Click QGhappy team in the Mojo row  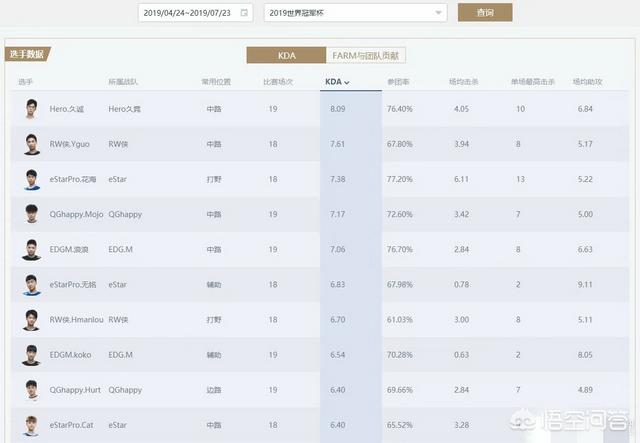[125, 214]
